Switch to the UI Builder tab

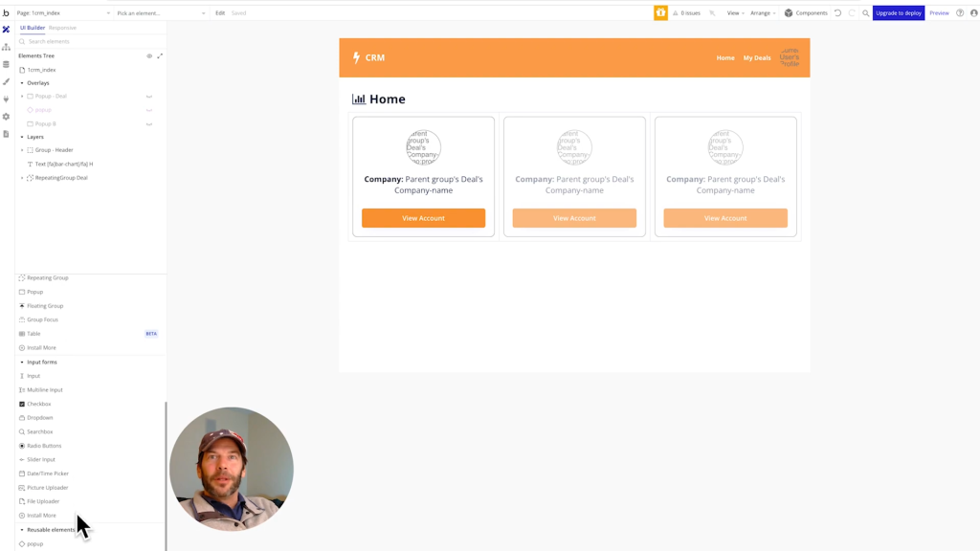(x=33, y=28)
